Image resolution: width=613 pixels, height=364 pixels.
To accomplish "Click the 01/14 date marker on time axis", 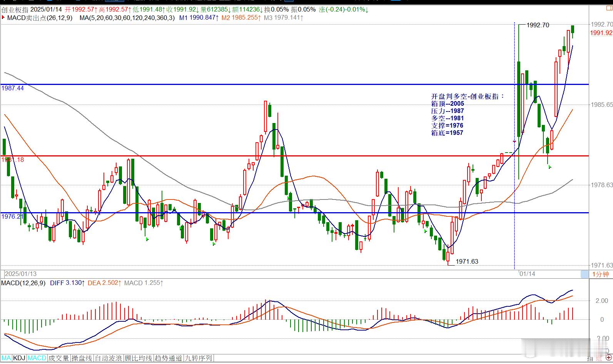I will tap(527, 274).
